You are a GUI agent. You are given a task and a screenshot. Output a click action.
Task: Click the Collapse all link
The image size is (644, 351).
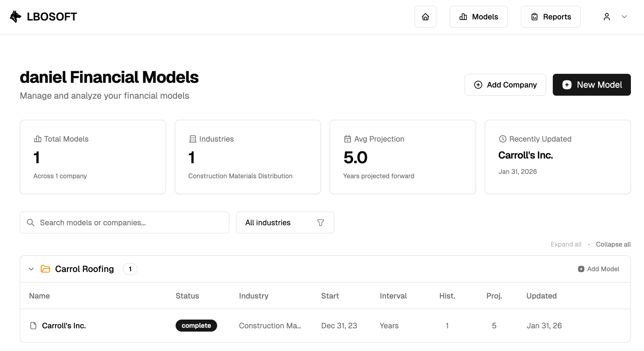point(613,244)
